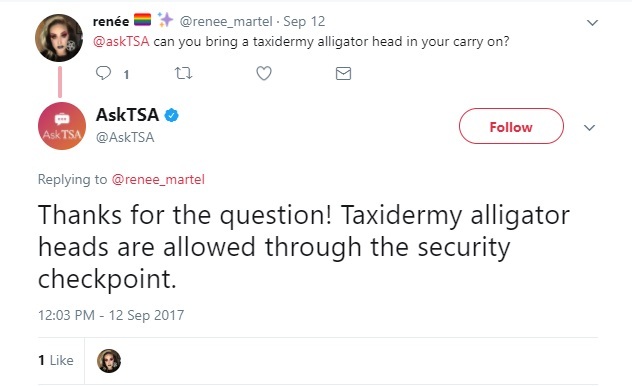This screenshot has height=386, width=632.
Task: Send tweet via direct message envelope icon
Action: point(343,73)
